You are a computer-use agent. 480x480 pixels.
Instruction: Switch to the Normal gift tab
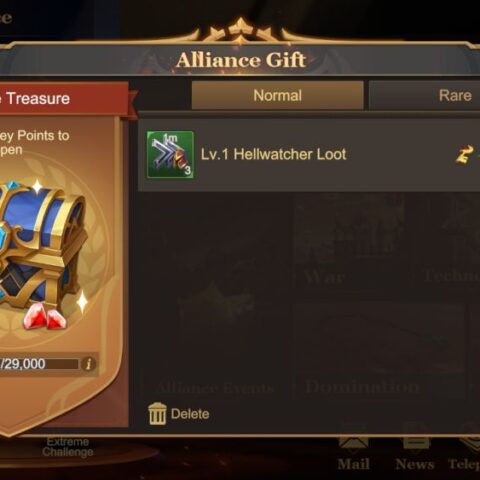coord(278,96)
